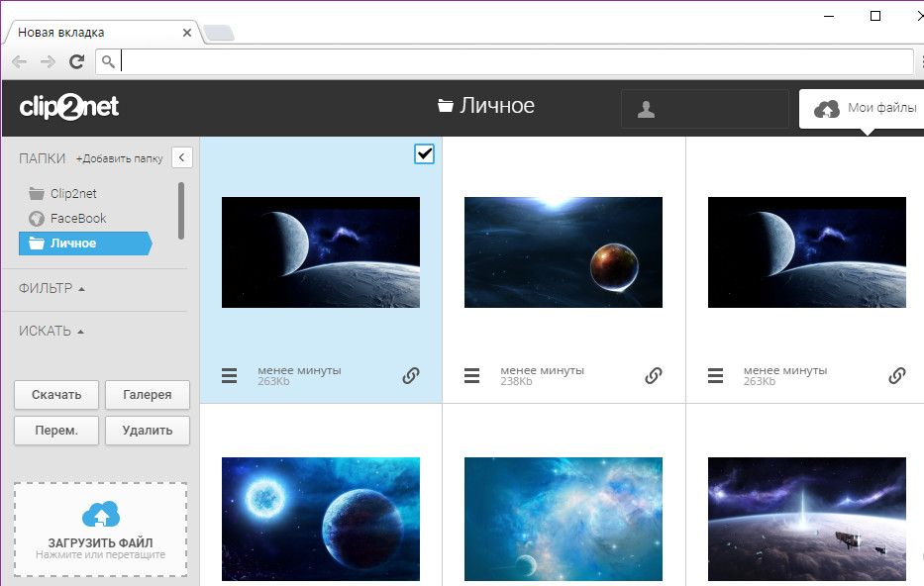
Task: Click the cloud upload icon beside Мои файлы
Action: point(827,109)
